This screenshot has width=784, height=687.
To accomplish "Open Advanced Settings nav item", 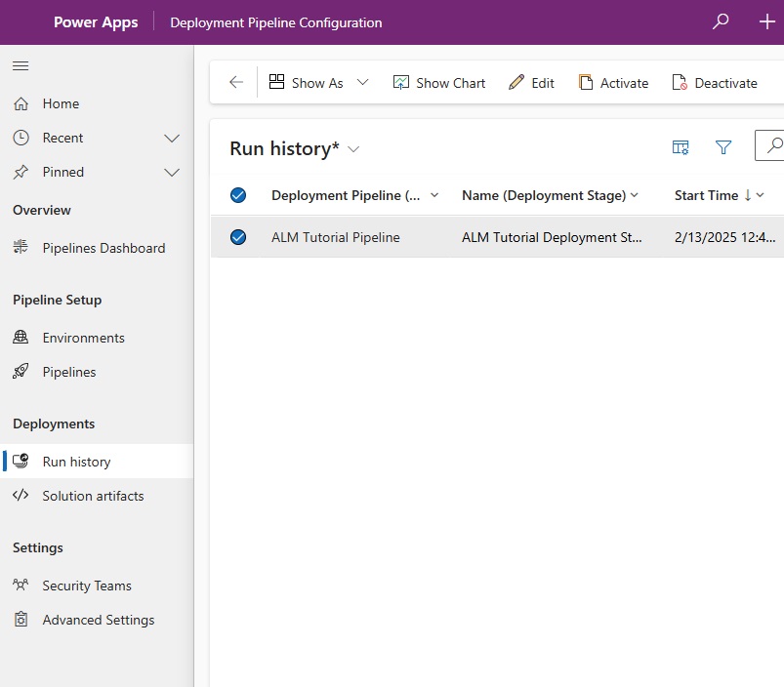I will coord(97,620).
